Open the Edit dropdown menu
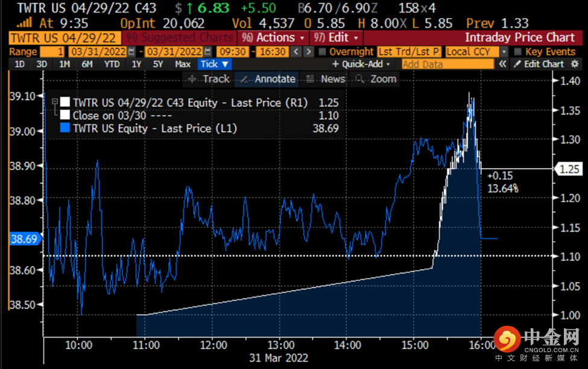 click(336, 37)
